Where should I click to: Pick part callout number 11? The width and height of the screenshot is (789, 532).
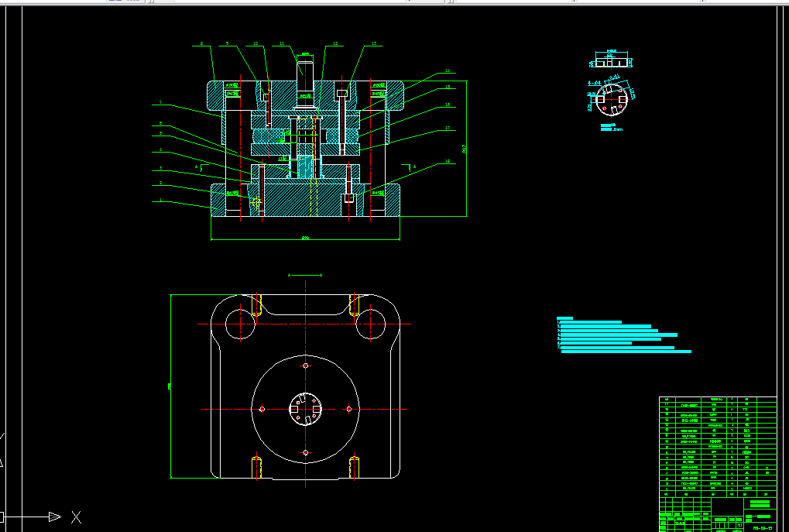point(282,44)
